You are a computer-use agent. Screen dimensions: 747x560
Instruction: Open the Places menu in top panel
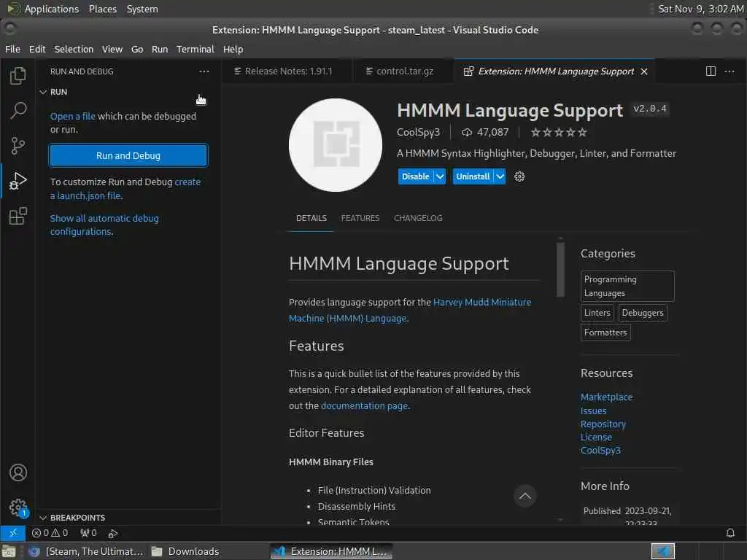pos(102,9)
